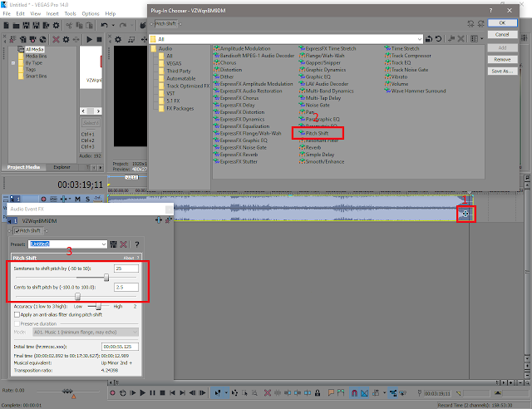Open the Normal Edit Tool dropdown arrow

click(x=226, y=393)
